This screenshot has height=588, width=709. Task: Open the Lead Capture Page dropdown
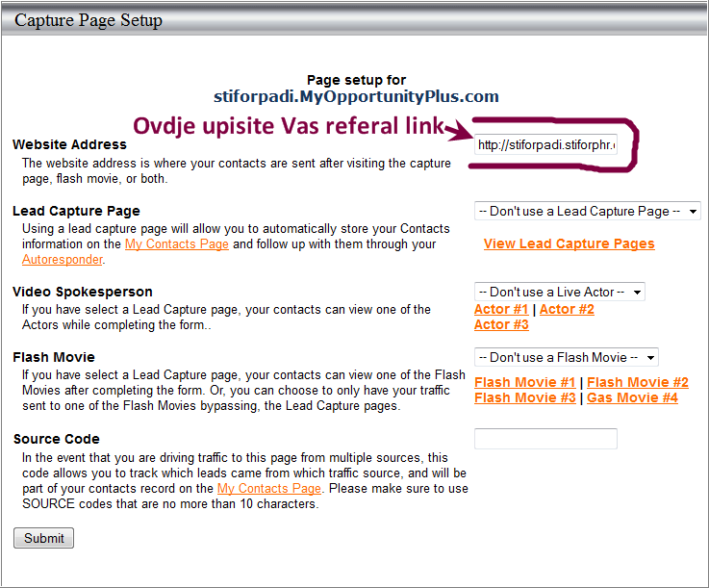(587, 211)
